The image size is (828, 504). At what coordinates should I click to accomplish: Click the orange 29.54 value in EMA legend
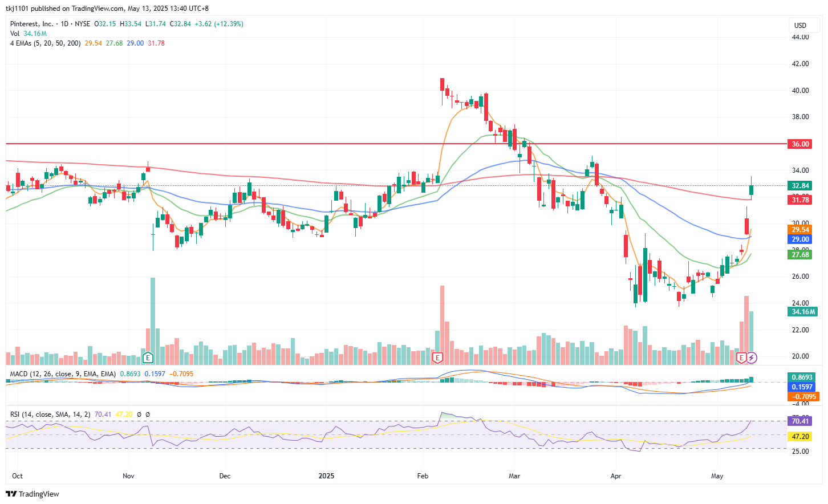pyautogui.click(x=93, y=43)
